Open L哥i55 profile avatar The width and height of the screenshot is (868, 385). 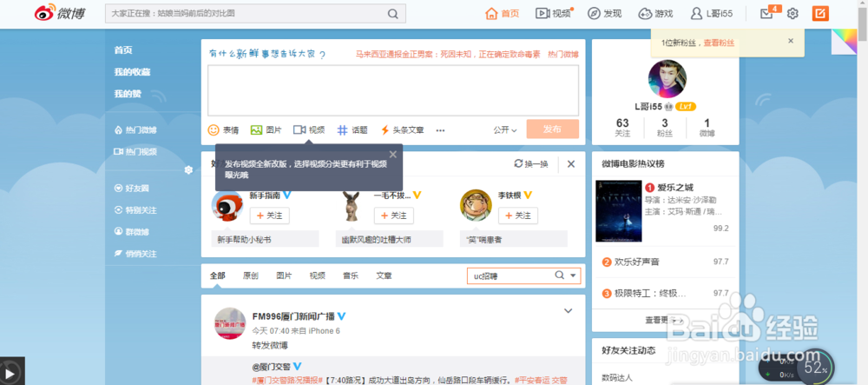tap(667, 79)
